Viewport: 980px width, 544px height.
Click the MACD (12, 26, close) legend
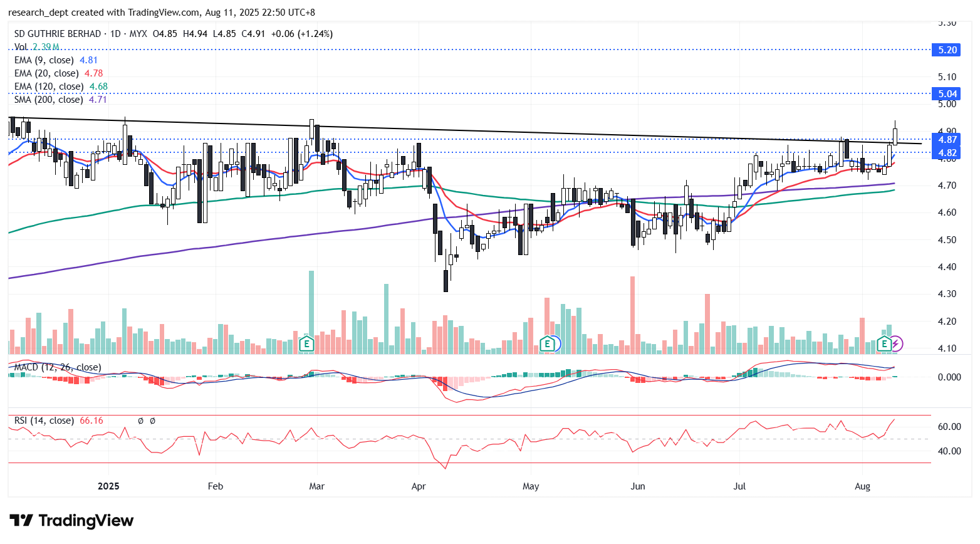57,367
